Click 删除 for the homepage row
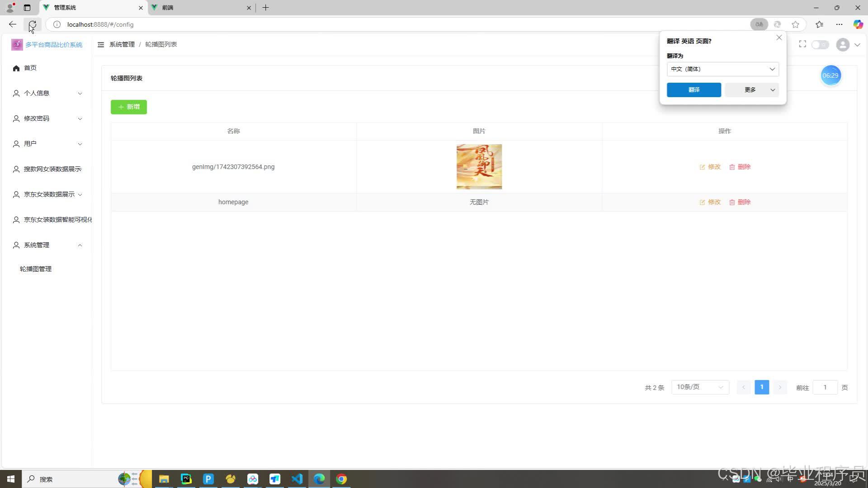 click(740, 202)
